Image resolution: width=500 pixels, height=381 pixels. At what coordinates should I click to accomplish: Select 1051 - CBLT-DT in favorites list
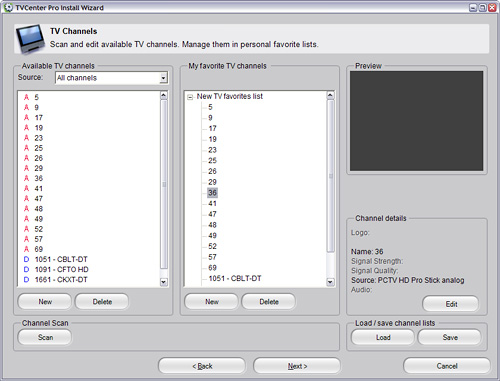pyautogui.click(x=235, y=278)
